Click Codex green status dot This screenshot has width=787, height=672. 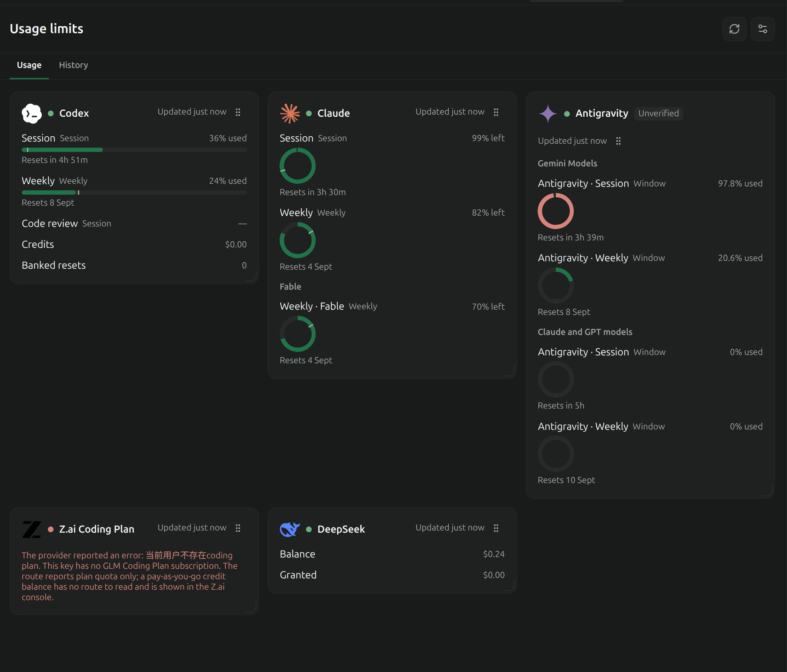(51, 113)
